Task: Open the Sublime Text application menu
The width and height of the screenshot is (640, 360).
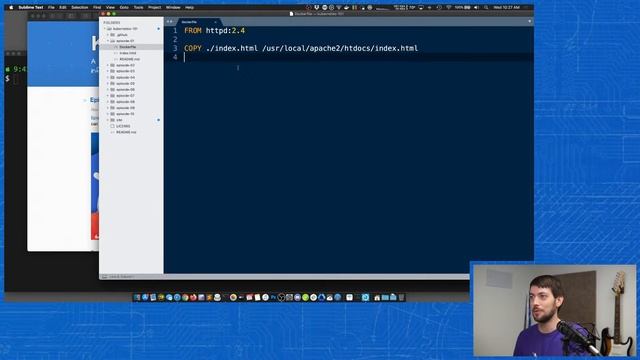Action: point(31,7)
